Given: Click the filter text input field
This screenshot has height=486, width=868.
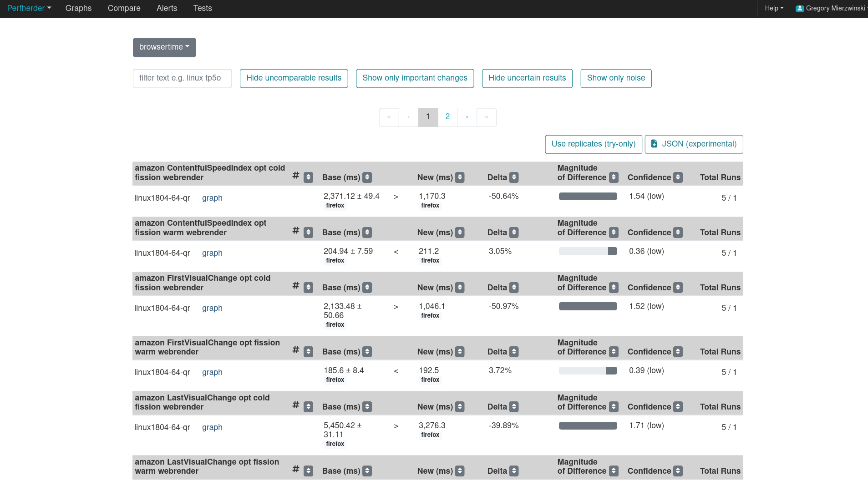Looking at the screenshot, I should click(x=182, y=78).
